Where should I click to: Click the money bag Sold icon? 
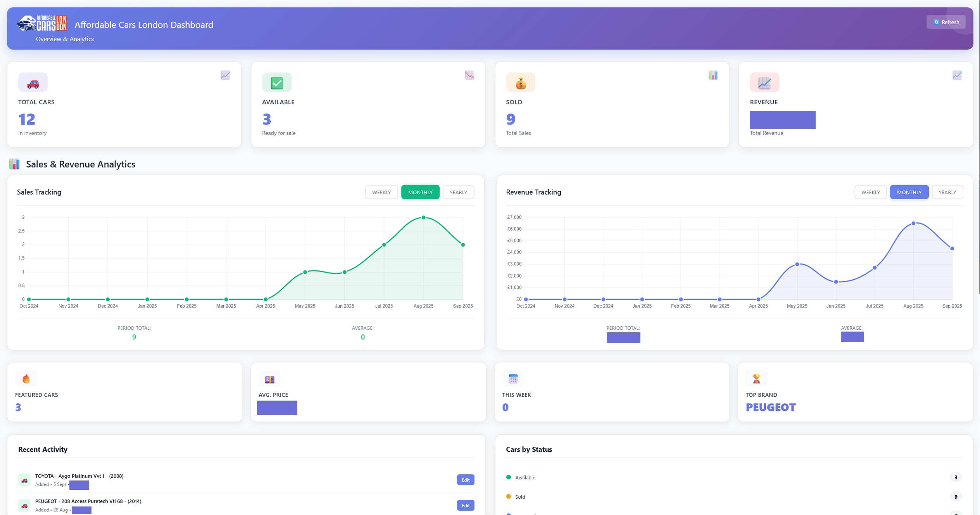tap(521, 83)
